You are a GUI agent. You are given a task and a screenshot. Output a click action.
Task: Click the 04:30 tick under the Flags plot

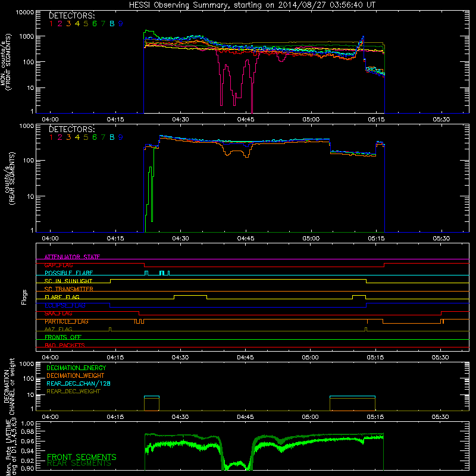pos(180,358)
